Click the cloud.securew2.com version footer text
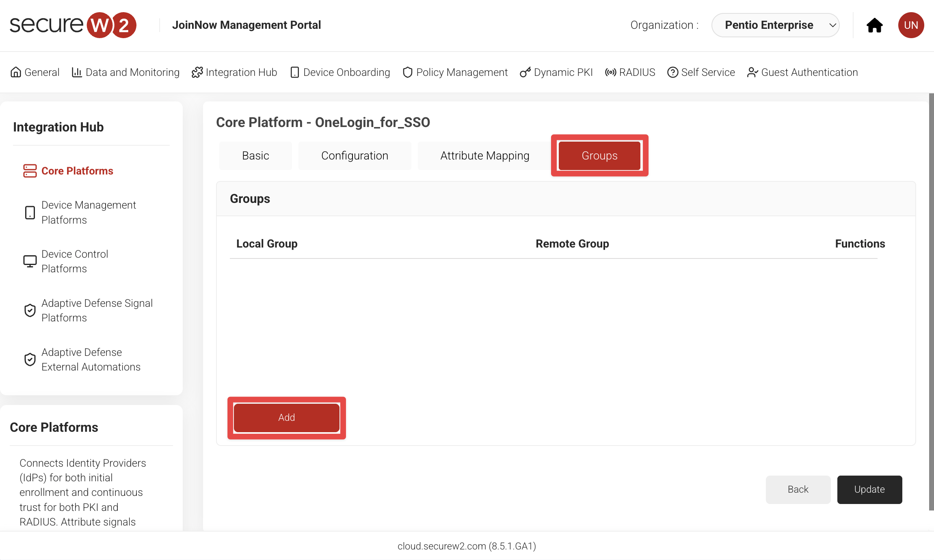The height and width of the screenshot is (560, 934). 467,546
